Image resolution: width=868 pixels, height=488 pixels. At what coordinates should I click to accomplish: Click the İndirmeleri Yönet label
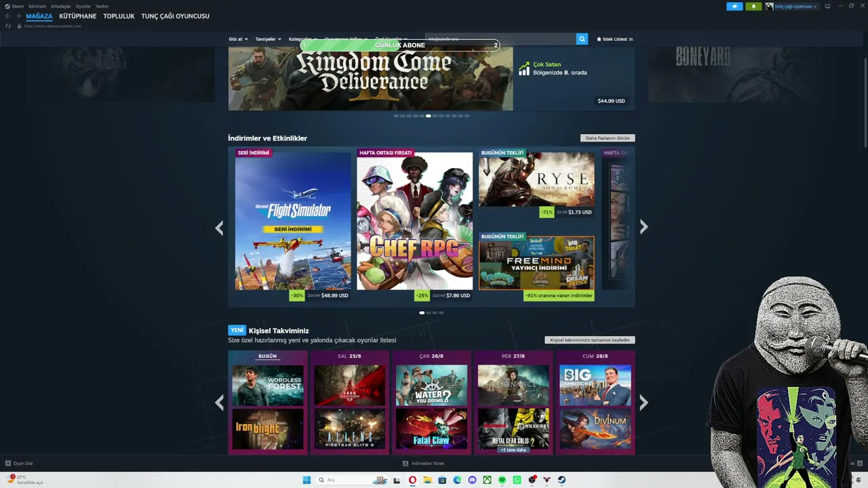click(x=428, y=464)
